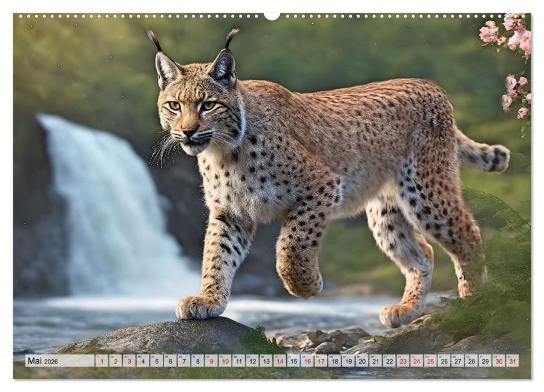
Task: Click day 31 at the strip's end
Action: [x=512, y=361]
